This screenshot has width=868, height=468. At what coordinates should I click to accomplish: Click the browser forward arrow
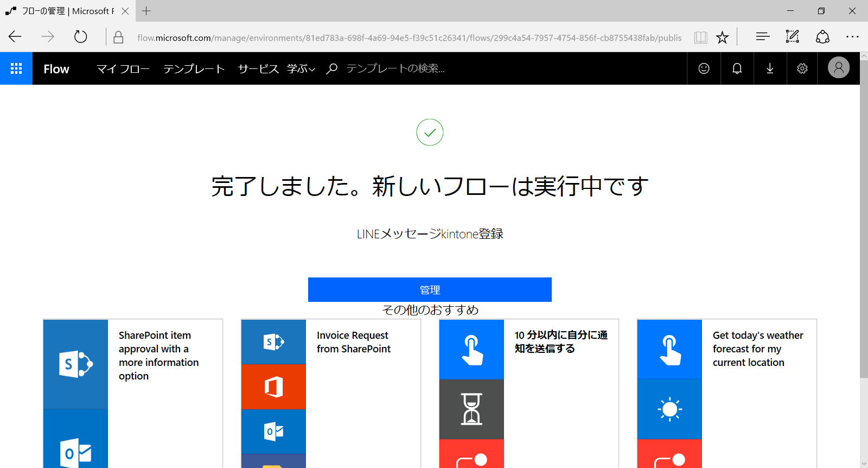[48, 37]
